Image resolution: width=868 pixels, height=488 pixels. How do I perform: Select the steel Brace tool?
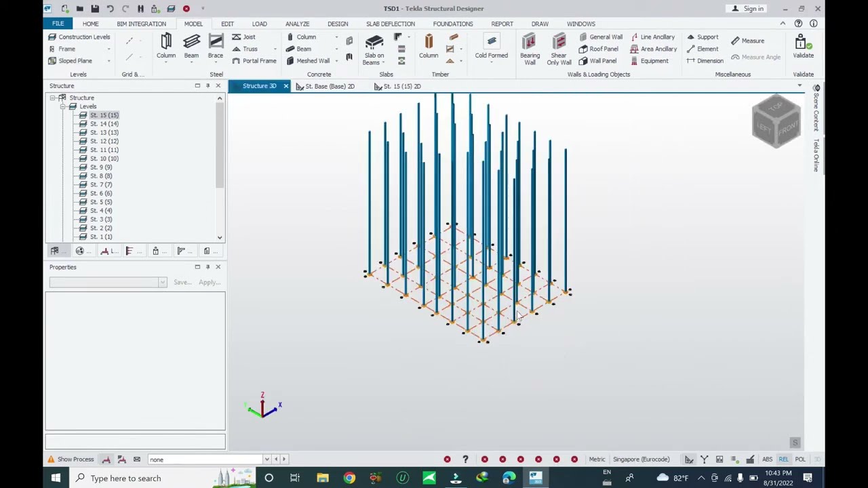(x=216, y=47)
